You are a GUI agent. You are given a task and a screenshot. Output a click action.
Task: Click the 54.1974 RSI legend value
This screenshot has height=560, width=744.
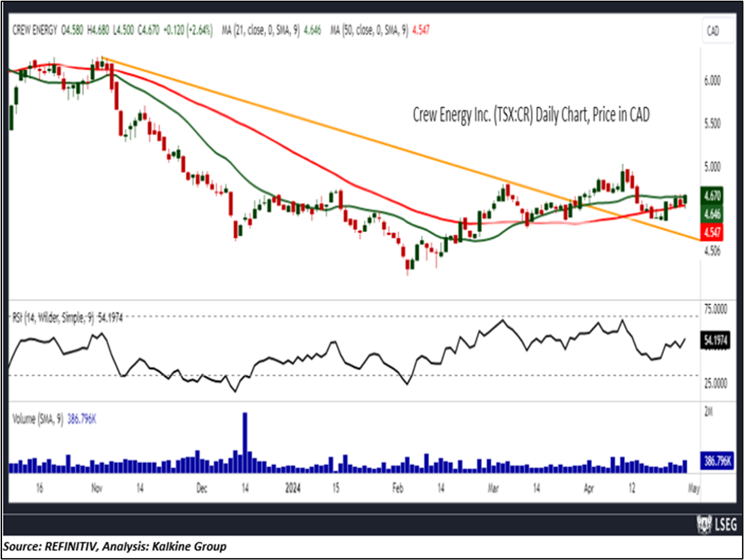tap(110, 318)
